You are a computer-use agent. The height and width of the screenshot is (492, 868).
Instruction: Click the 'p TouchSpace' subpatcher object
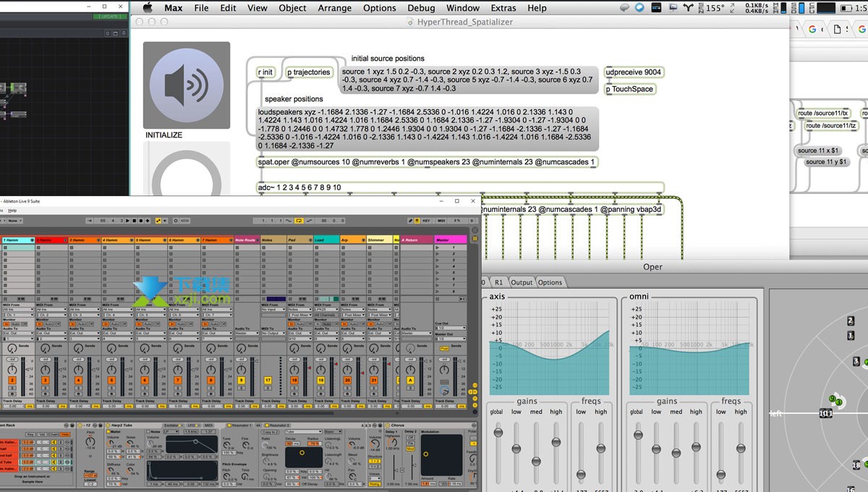point(629,89)
